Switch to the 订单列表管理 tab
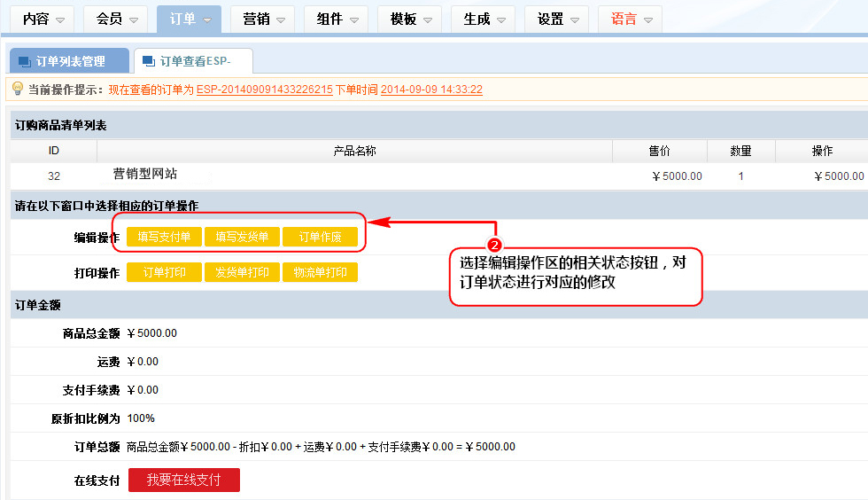 (69, 61)
